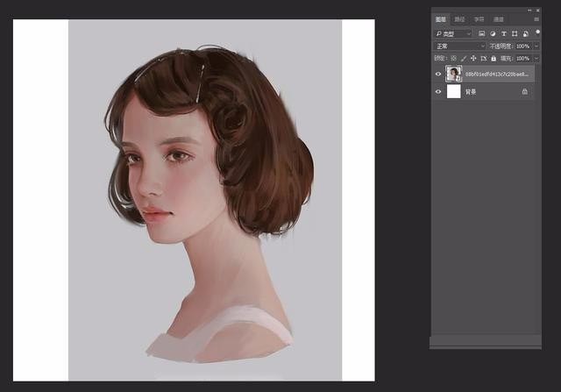Filter layers by shape layer icon
Viewport: 561px width, 392px height.
pos(513,33)
